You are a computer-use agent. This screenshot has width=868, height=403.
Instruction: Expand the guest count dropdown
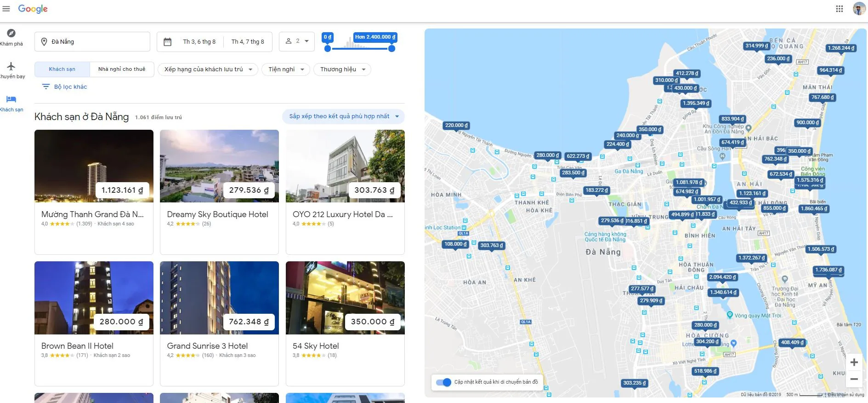(306, 41)
